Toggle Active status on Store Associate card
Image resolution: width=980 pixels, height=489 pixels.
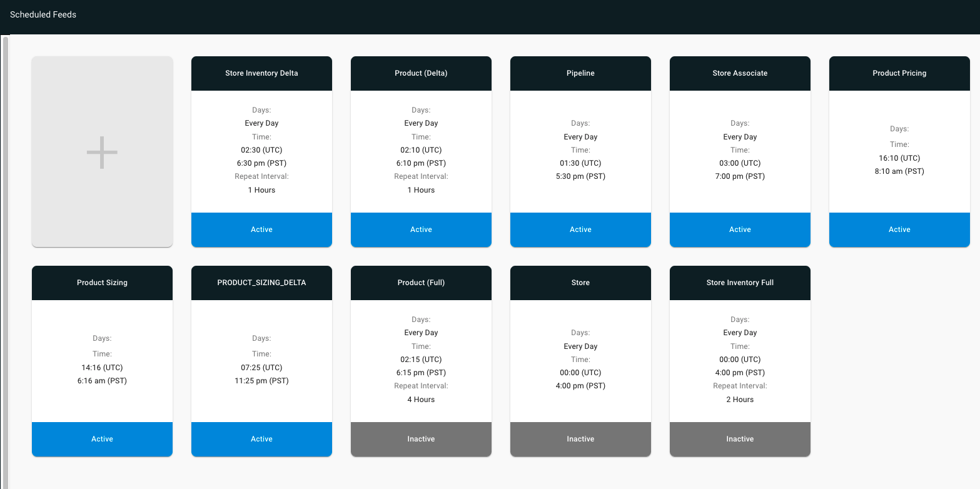tap(740, 229)
